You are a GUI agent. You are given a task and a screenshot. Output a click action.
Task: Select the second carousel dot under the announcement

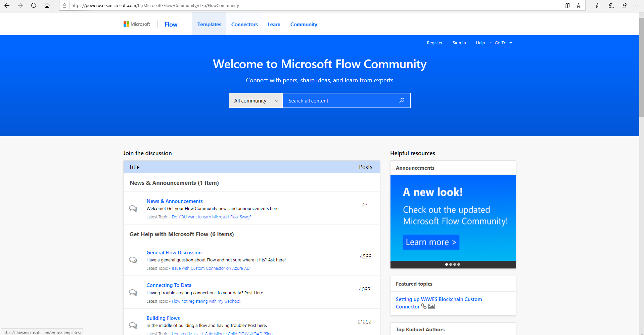click(451, 264)
